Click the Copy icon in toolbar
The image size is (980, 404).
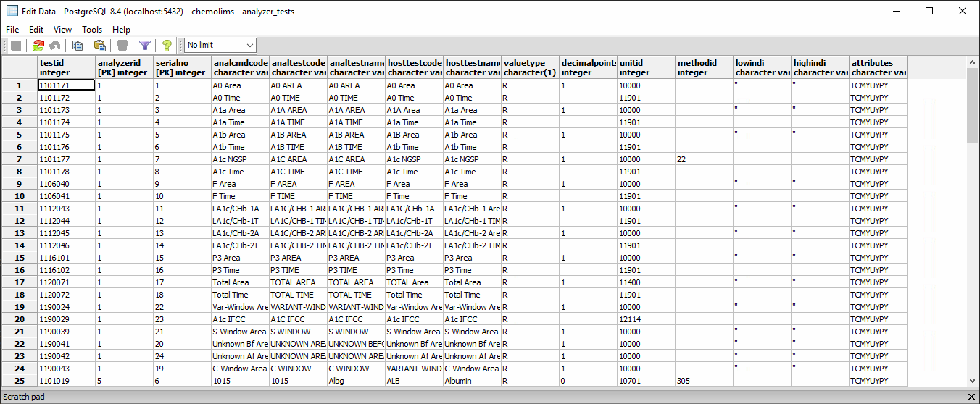(78, 46)
